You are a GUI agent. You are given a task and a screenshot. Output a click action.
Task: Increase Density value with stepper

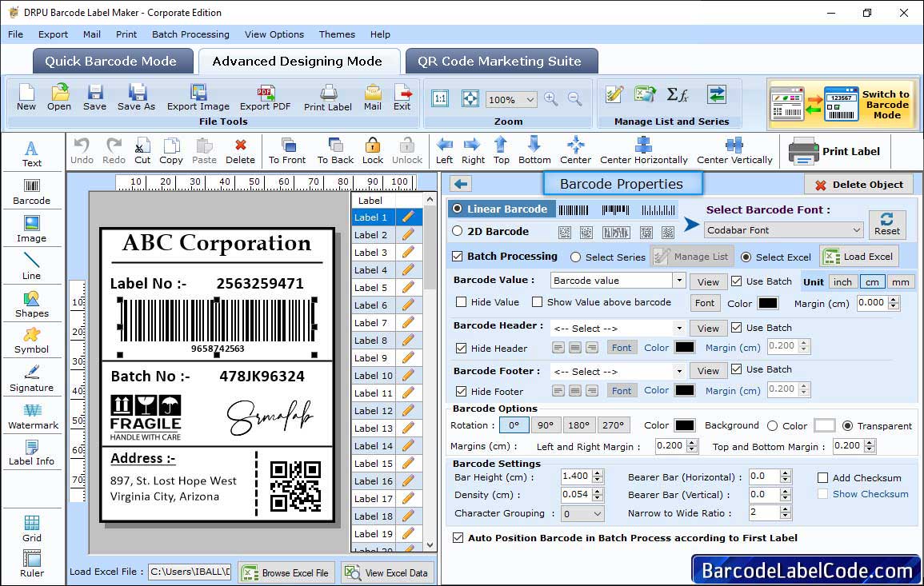(x=598, y=491)
